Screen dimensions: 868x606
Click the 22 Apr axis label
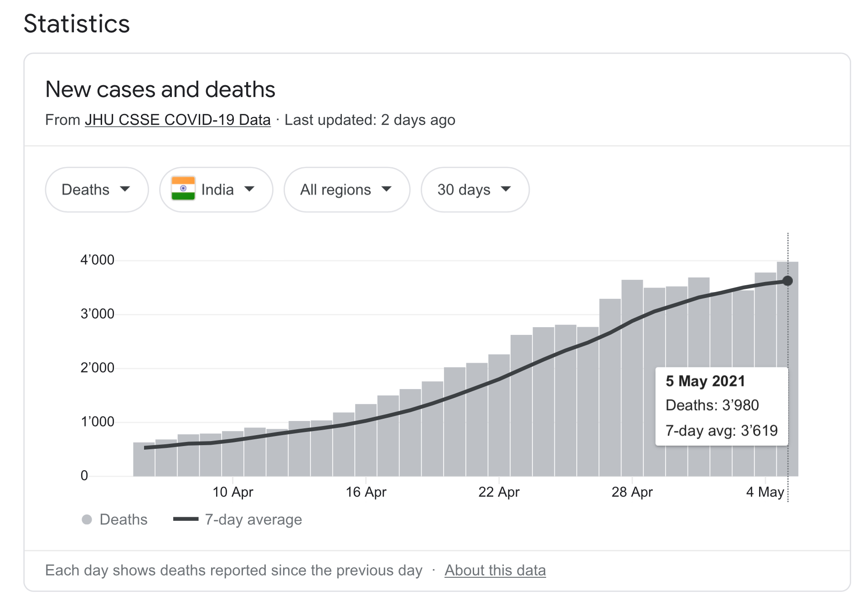tap(499, 492)
